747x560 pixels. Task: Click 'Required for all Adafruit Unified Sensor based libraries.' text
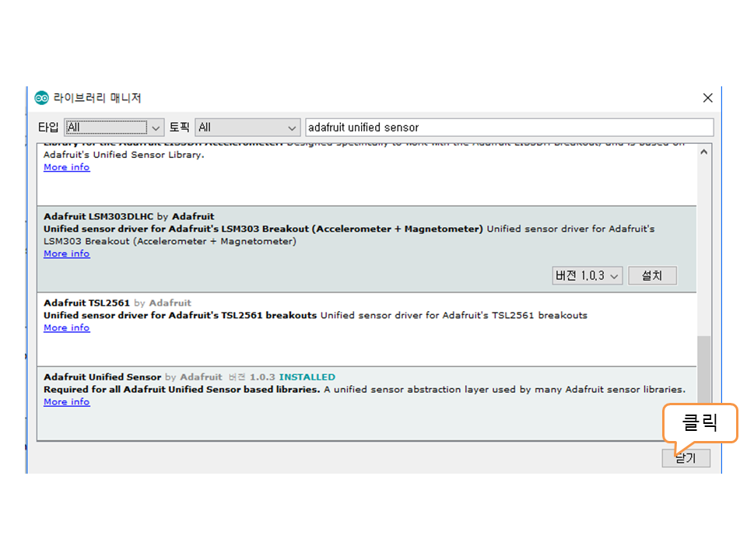pos(182,390)
